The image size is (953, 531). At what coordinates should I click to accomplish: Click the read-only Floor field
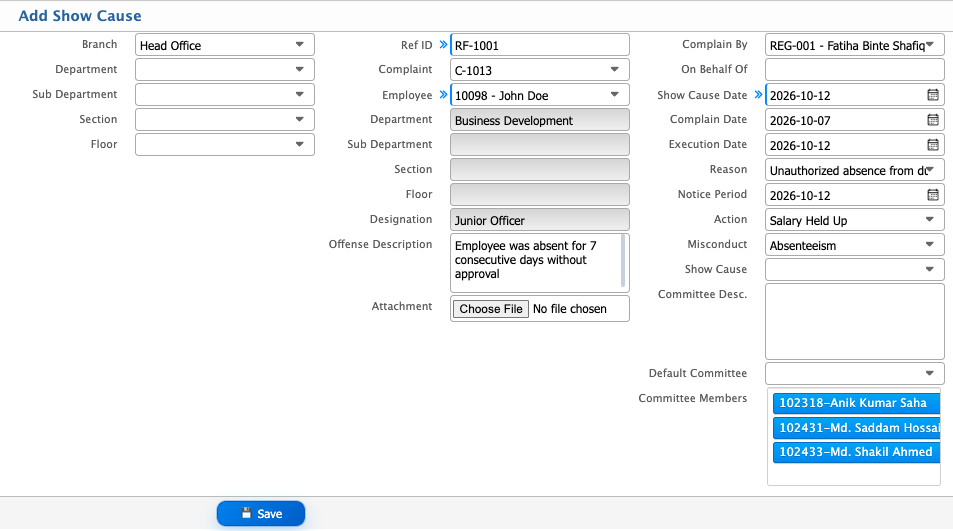click(540, 194)
